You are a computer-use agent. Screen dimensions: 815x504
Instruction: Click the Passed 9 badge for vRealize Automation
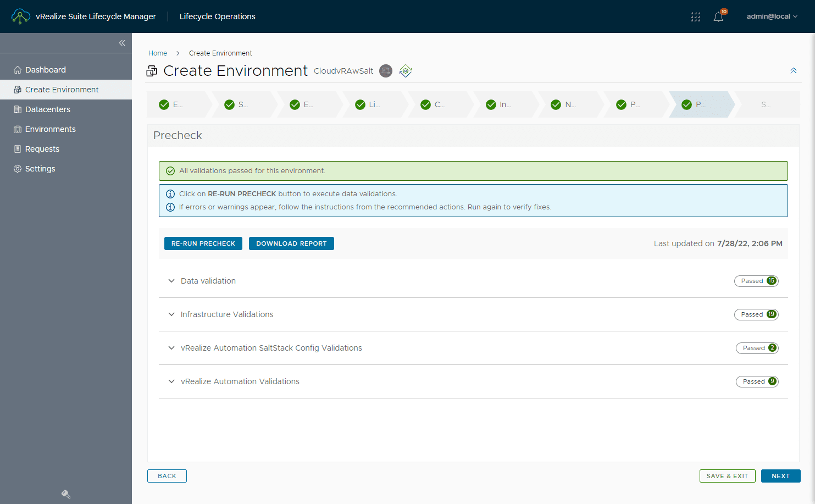click(x=757, y=381)
